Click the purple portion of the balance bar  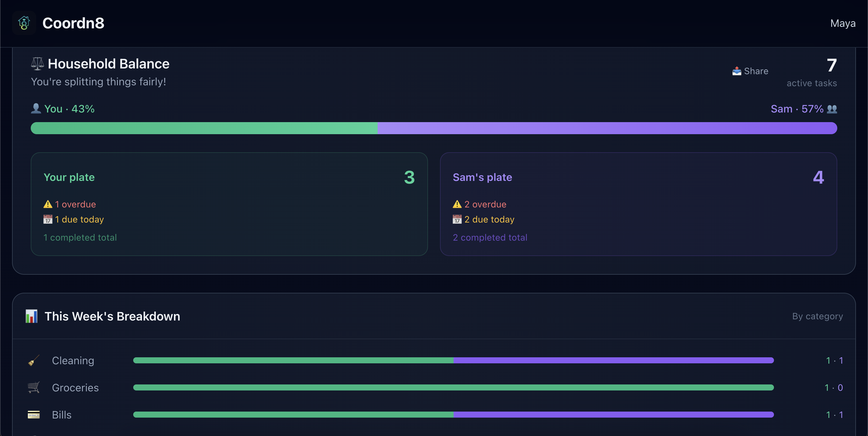pyautogui.click(x=607, y=128)
